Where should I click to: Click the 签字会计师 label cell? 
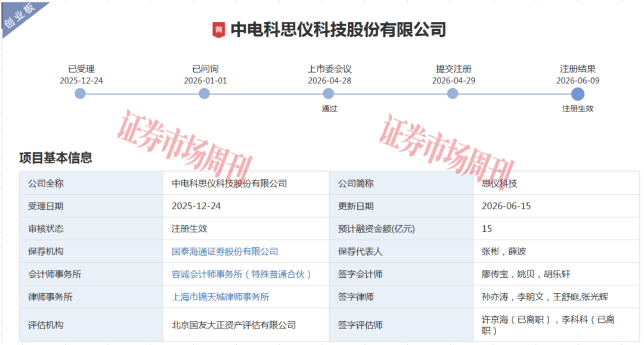coord(401,274)
